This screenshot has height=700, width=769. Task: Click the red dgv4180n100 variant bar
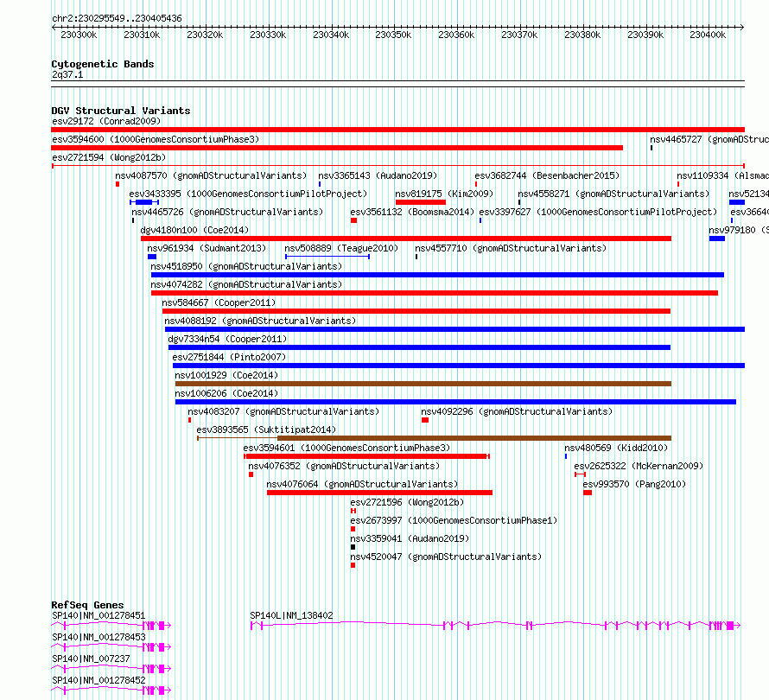[x=406, y=239]
